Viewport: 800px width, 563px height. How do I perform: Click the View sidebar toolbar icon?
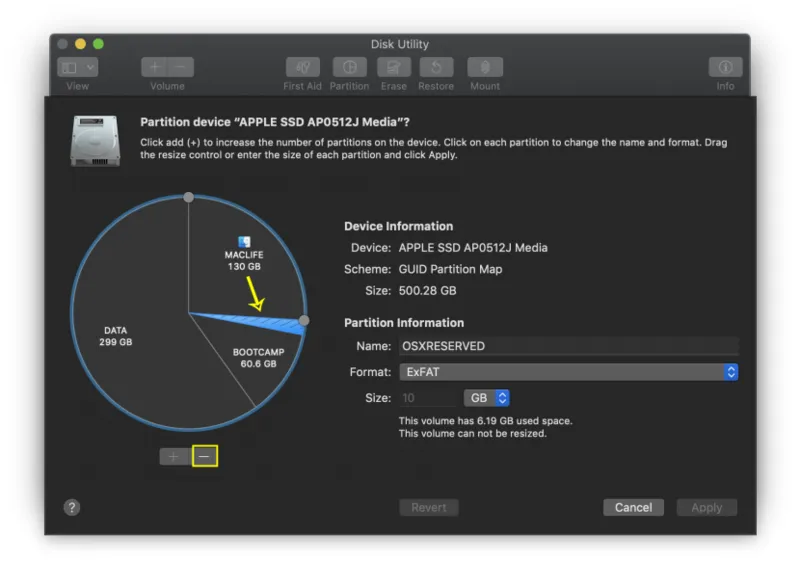coord(70,67)
